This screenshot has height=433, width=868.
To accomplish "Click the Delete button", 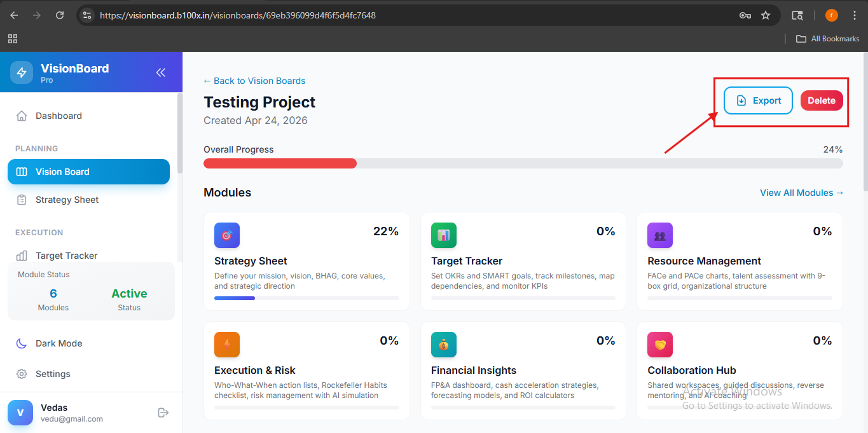I will [x=822, y=100].
